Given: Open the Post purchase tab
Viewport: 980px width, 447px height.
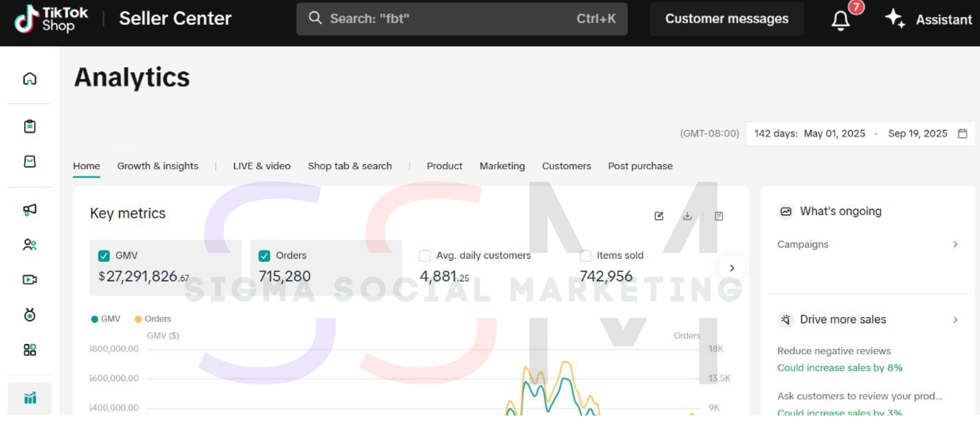Looking at the screenshot, I should click(640, 166).
